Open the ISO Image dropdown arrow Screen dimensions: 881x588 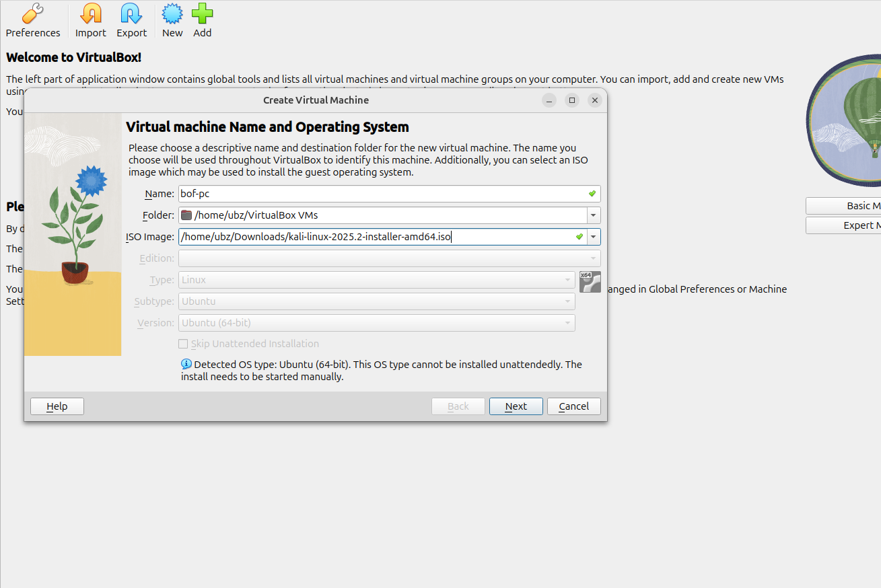593,237
